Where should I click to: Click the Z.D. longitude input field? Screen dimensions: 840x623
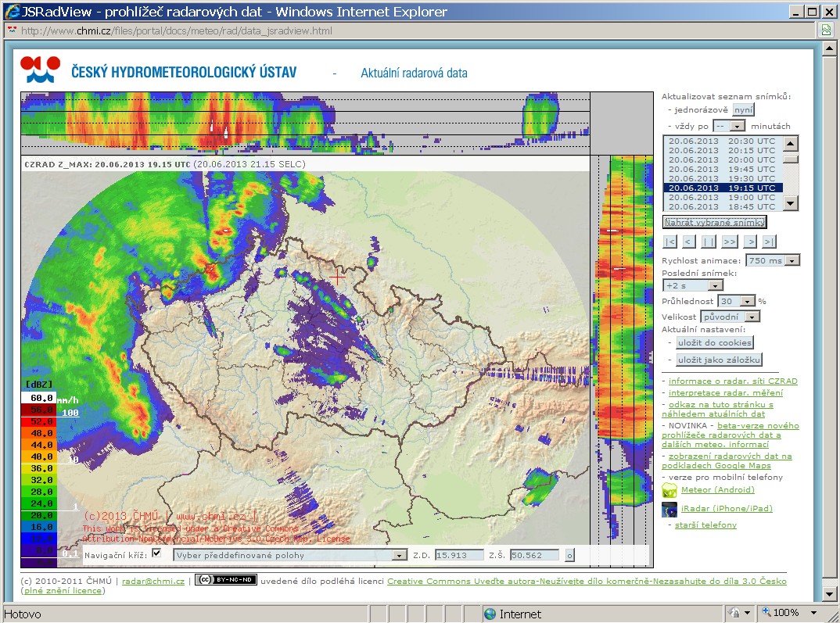(458, 555)
